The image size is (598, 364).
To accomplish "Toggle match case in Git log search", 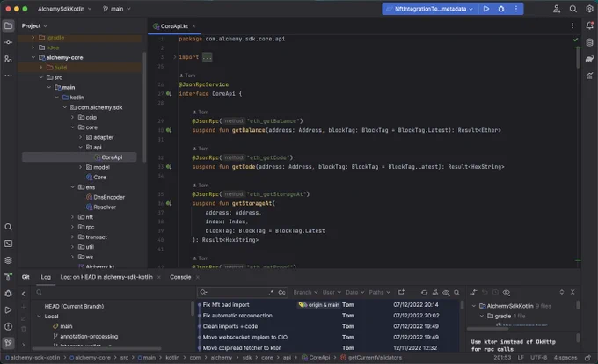I will pos(281,293).
